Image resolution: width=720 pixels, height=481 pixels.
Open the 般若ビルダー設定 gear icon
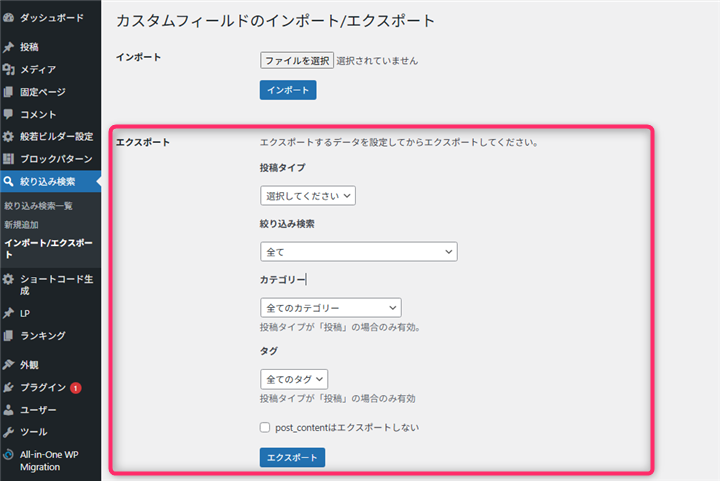pyautogui.click(x=8, y=136)
